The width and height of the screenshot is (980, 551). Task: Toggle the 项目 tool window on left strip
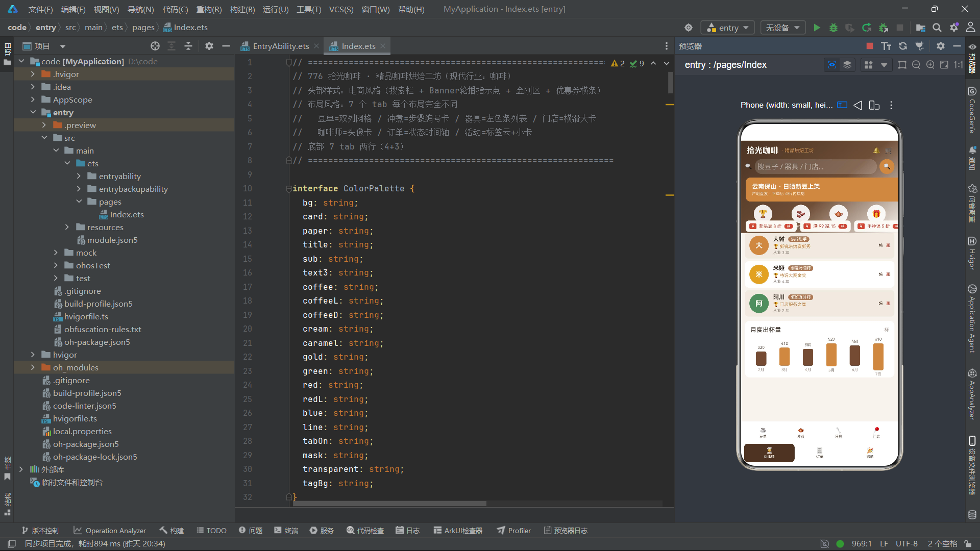tap(7, 55)
